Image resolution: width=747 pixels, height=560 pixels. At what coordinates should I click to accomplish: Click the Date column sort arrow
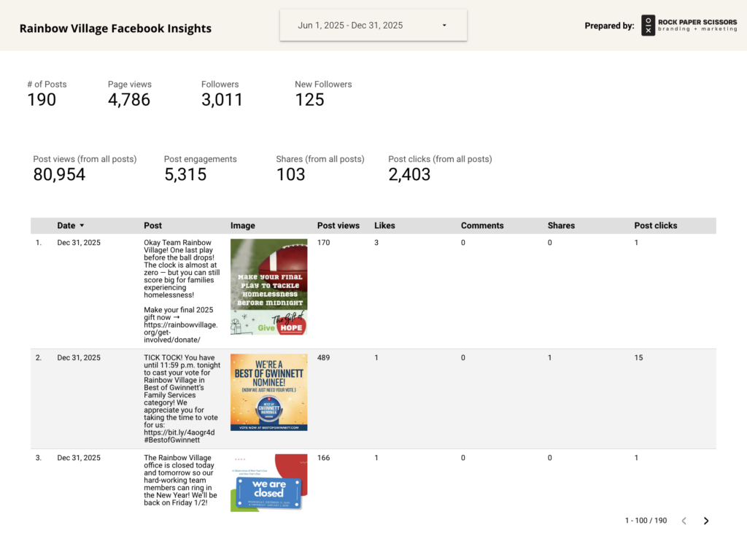82,226
